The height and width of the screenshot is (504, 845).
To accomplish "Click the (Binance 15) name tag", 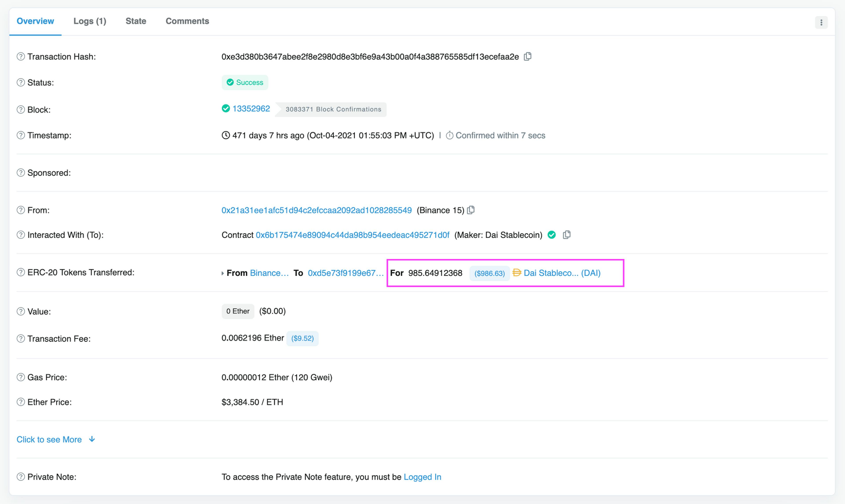I will coord(441,210).
